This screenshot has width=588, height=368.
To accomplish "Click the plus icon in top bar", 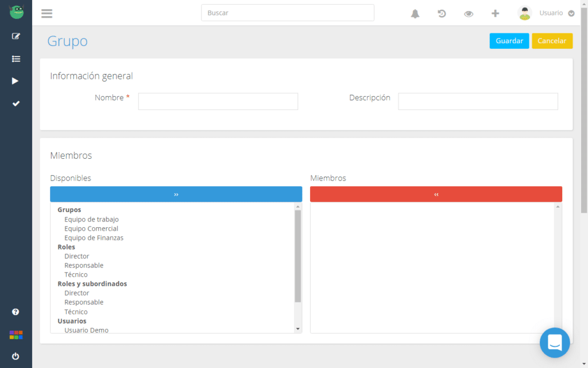I will [495, 13].
